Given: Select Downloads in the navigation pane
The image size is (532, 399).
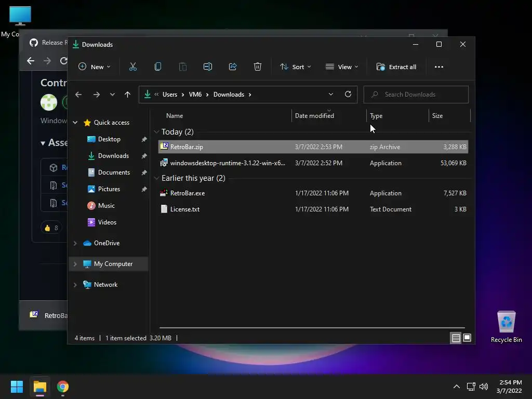Looking at the screenshot, I should pos(113,156).
